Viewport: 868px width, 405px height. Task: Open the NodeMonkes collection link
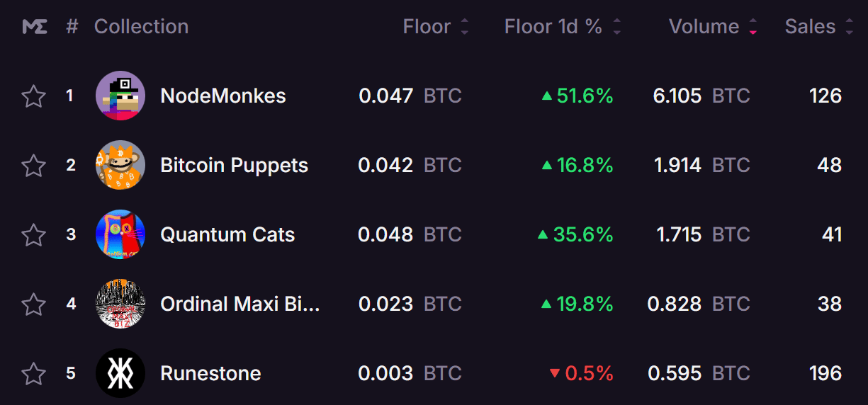[223, 96]
